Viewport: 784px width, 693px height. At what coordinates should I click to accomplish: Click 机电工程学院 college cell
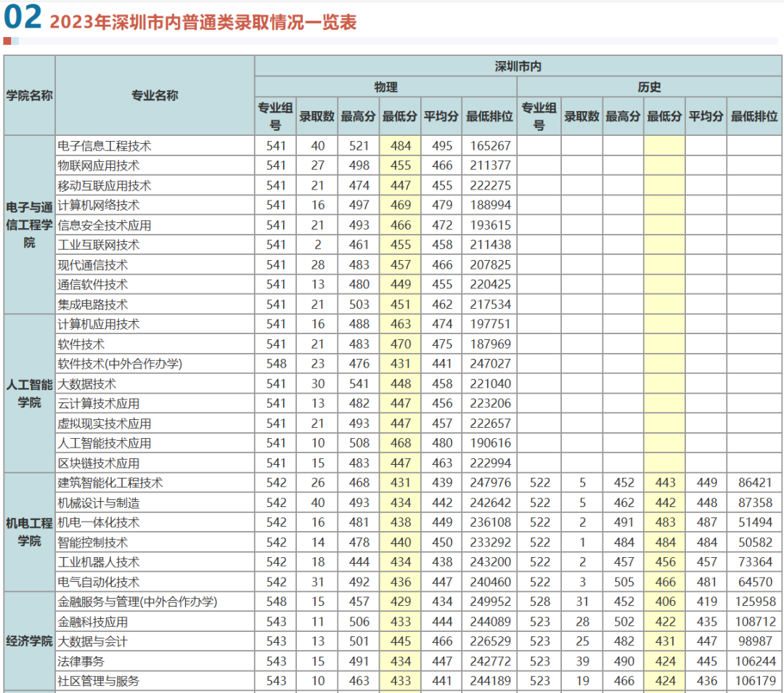coord(30,532)
